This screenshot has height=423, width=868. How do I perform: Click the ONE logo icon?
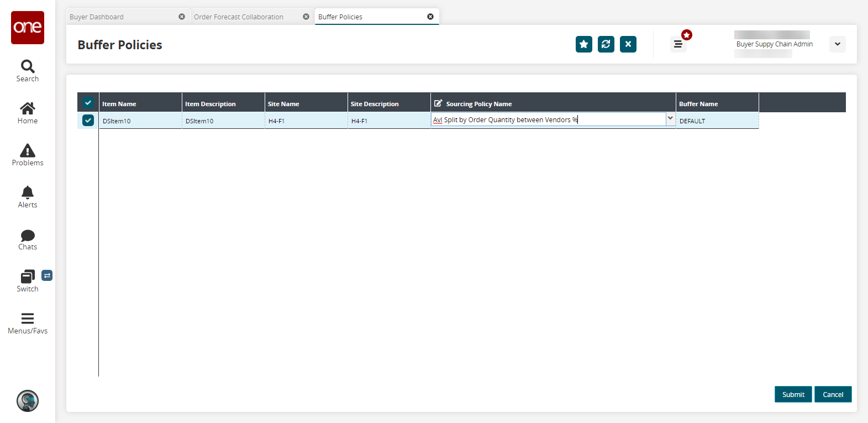[28, 28]
